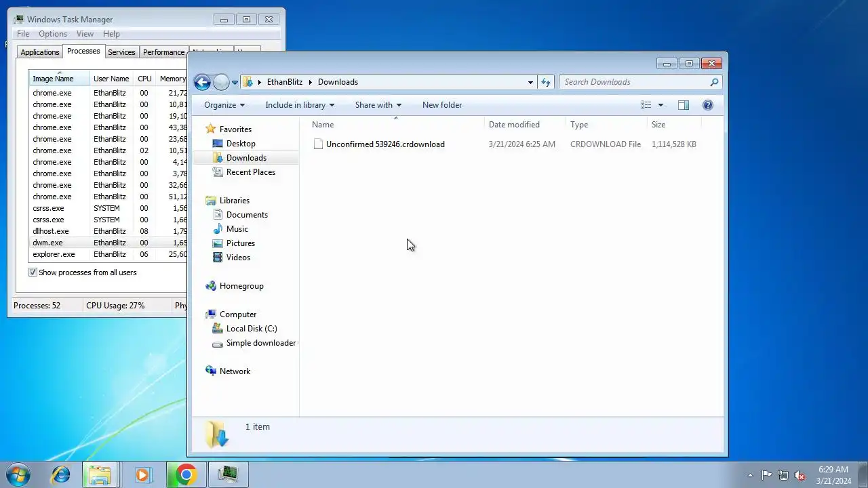Sort processes by User Name column
Image resolution: width=868 pixels, height=488 pixels.
[x=111, y=79]
